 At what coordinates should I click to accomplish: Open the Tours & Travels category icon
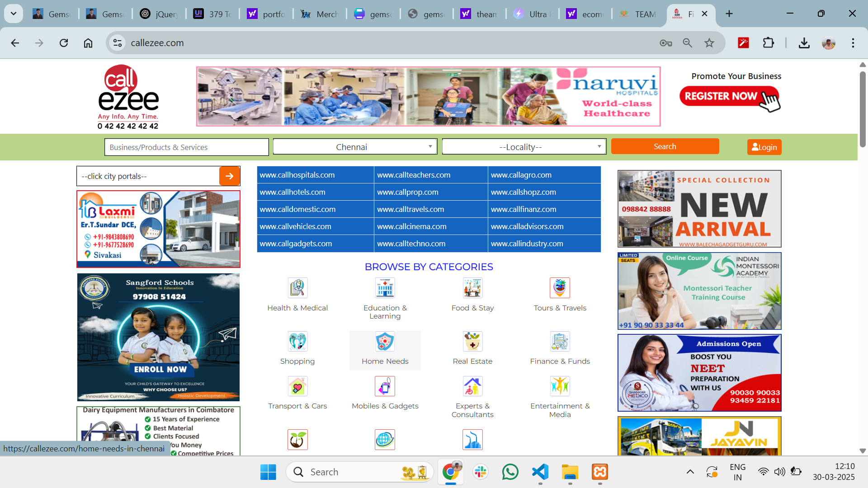[x=560, y=288]
